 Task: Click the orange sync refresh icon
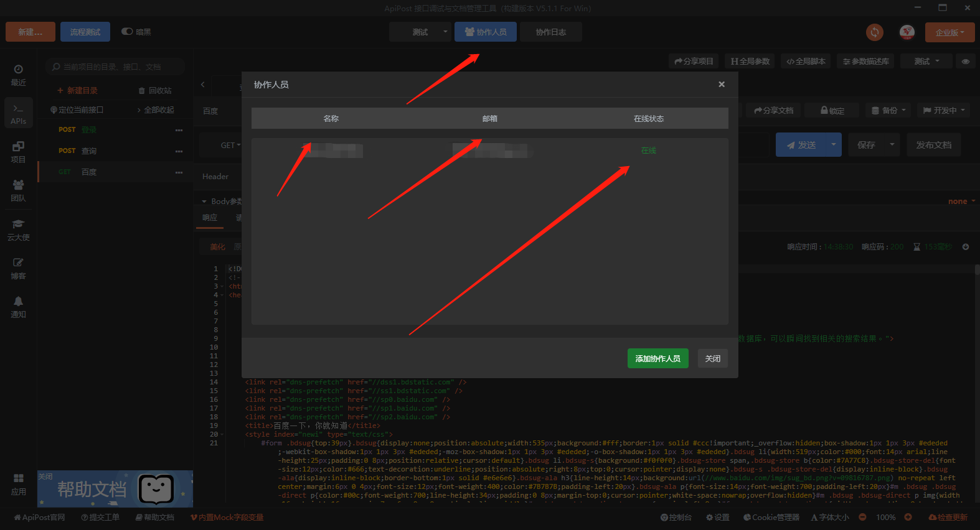pos(875,32)
